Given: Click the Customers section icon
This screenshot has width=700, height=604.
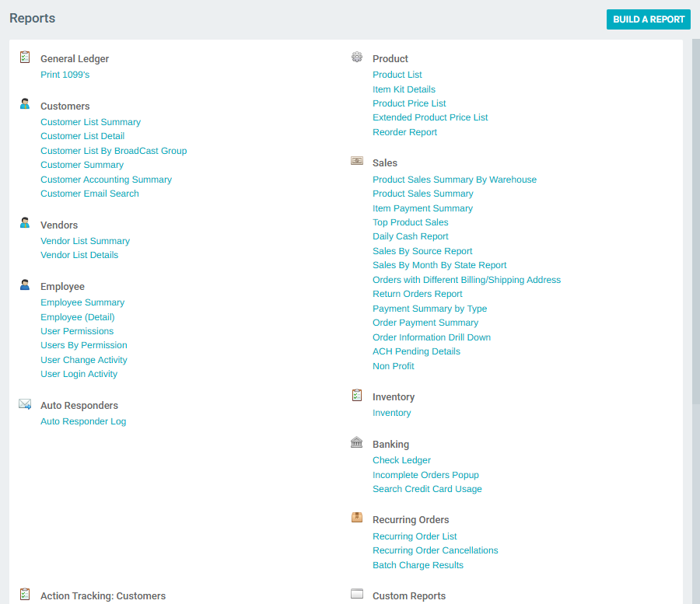Looking at the screenshot, I should pos(24,103).
